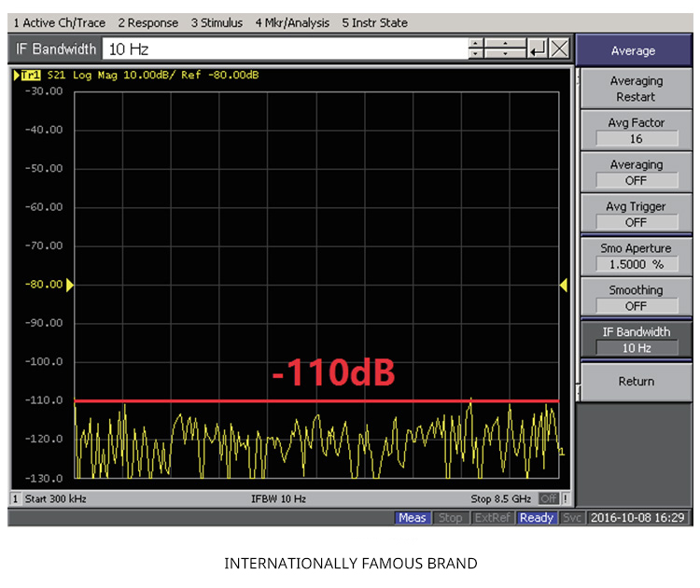The height and width of the screenshot is (588, 700).
Task: Toggle Averaging OFF softkey
Action: click(636, 172)
